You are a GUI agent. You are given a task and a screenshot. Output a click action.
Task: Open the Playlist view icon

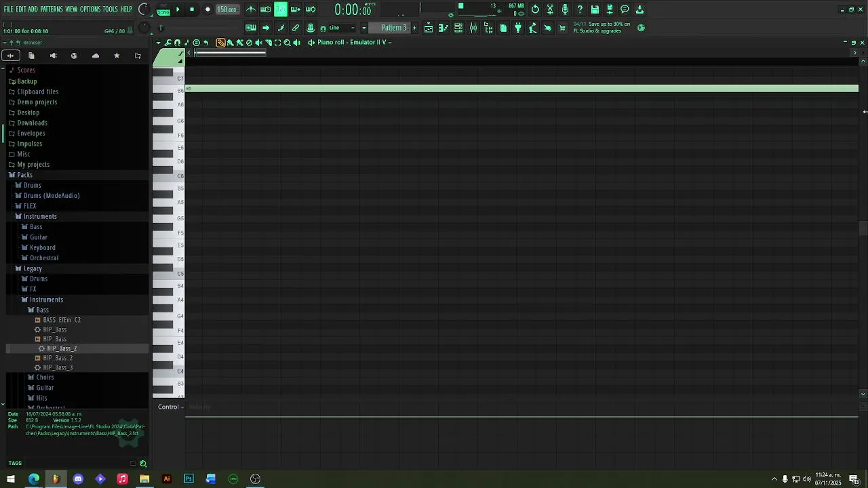tap(429, 28)
